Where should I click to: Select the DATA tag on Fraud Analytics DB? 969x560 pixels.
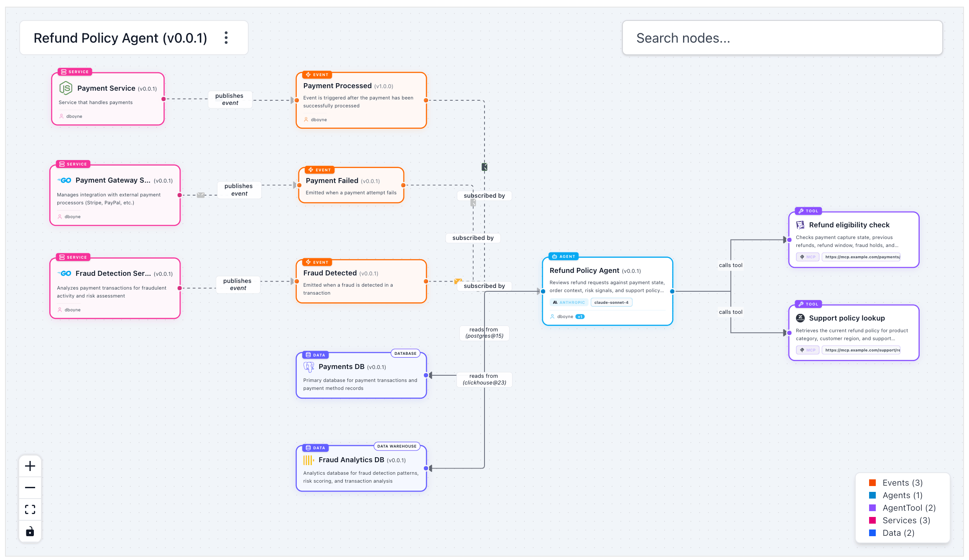click(x=315, y=448)
